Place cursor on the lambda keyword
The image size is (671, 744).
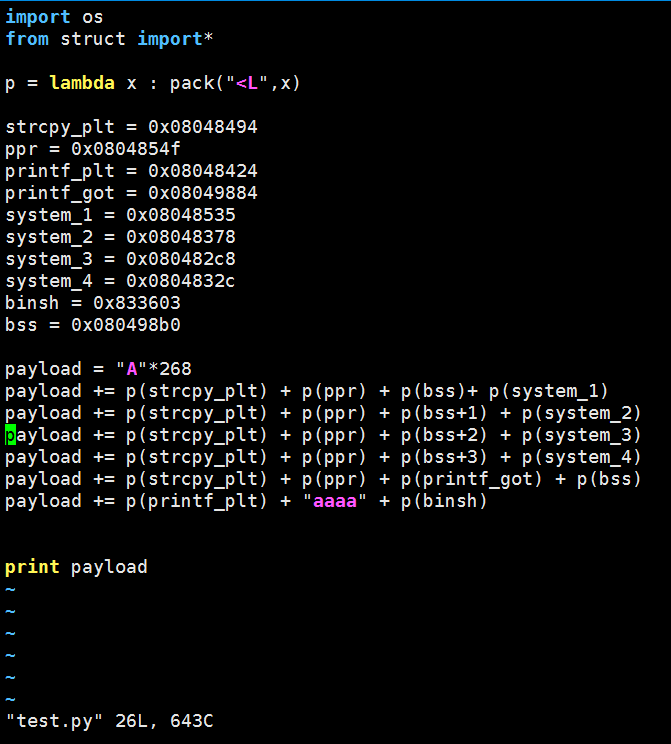click(82, 83)
